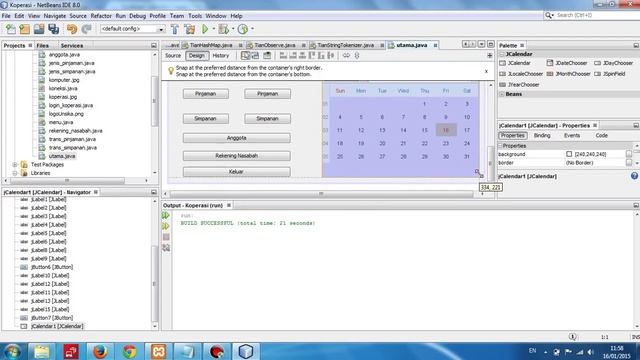This screenshot has height=360, width=640.
Task: Click the border property editor button
Action: (x=629, y=162)
